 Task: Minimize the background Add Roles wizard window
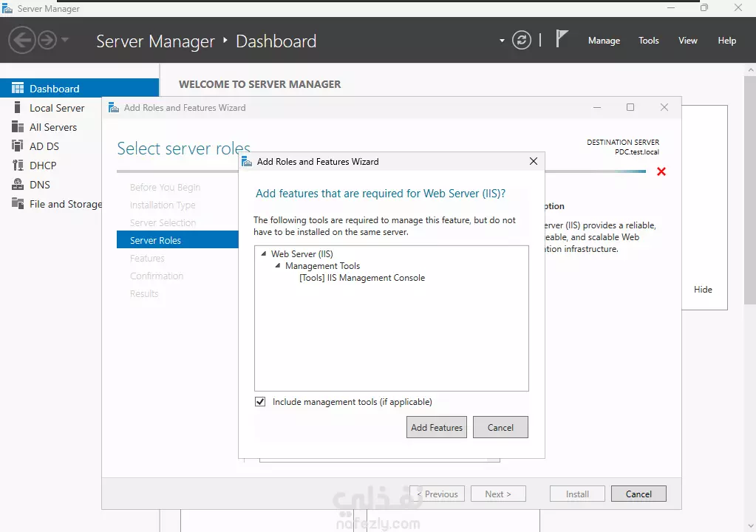pos(597,107)
